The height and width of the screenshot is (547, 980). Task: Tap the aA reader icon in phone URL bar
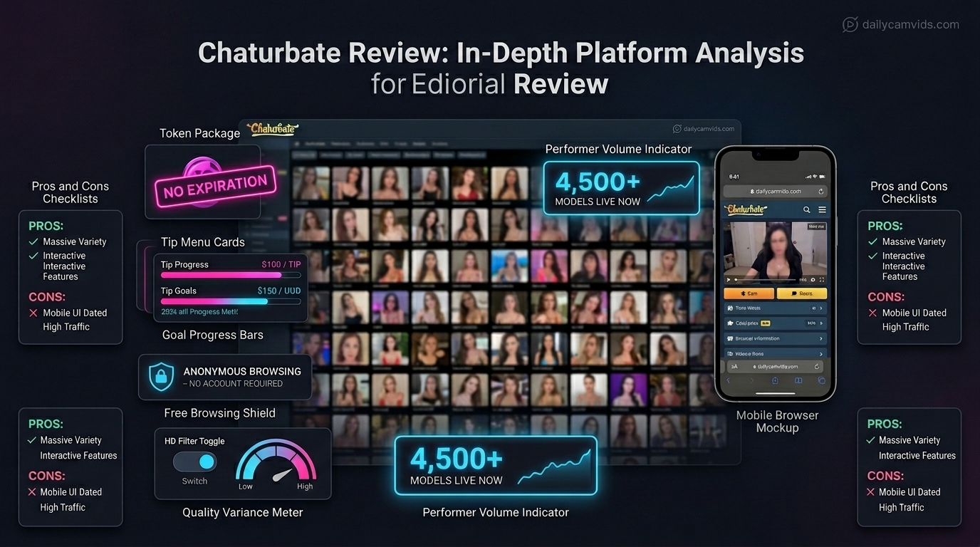coord(734,366)
